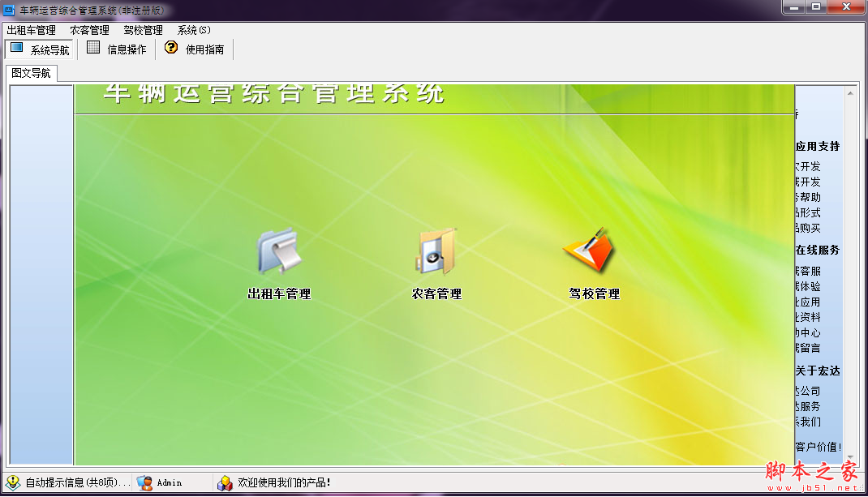The image size is (868, 497).
Task: Click sidebar link ending in 中心
Action: point(808,332)
